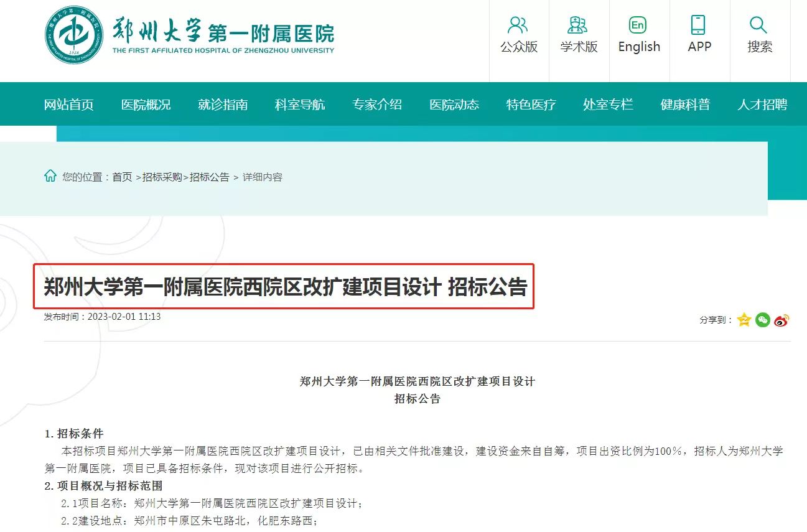Go to 科室导航 navigation item
This screenshot has width=807, height=532.
tap(300, 105)
